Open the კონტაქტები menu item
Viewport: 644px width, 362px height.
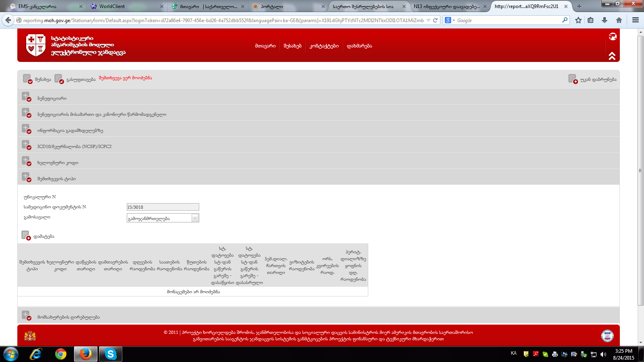point(324,46)
